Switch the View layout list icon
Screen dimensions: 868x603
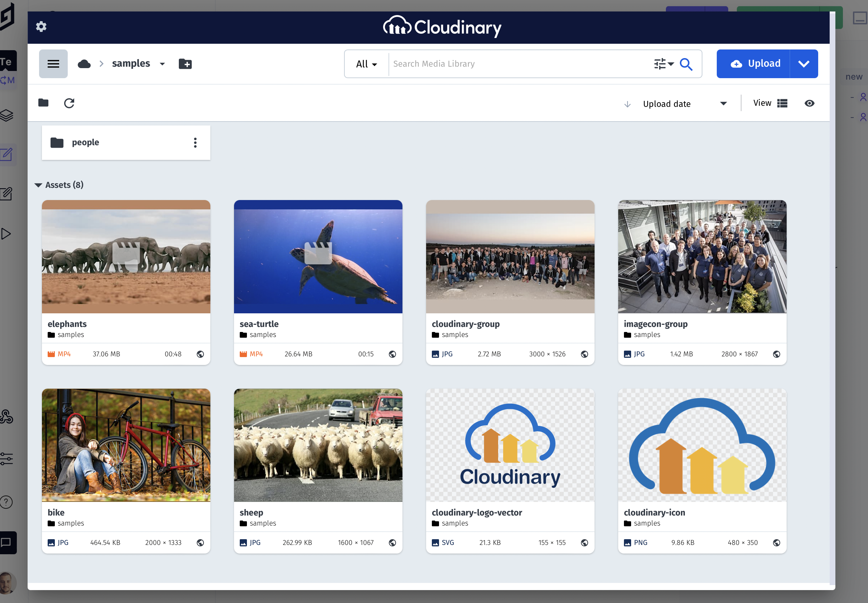[782, 103]
